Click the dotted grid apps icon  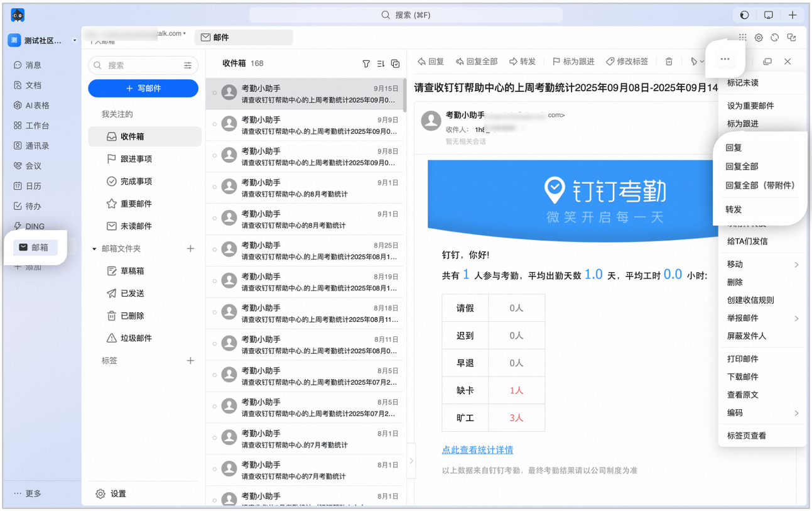pyautogui.click(x=743, y=38)
